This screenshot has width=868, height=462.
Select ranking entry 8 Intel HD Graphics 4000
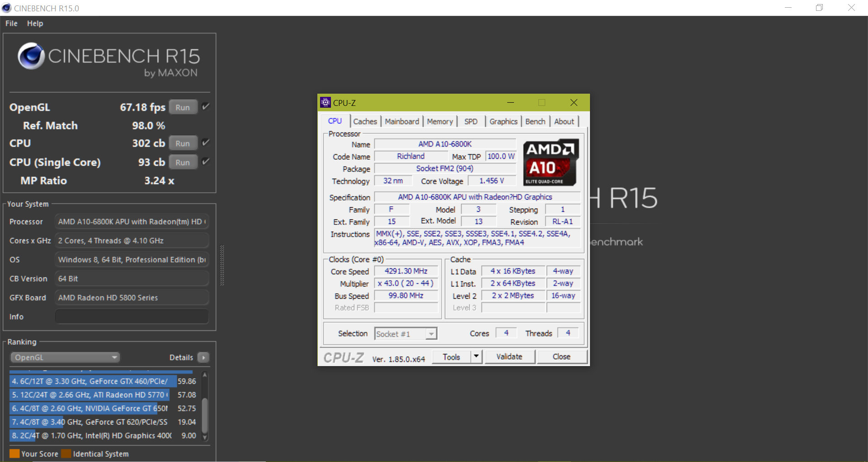104,436
